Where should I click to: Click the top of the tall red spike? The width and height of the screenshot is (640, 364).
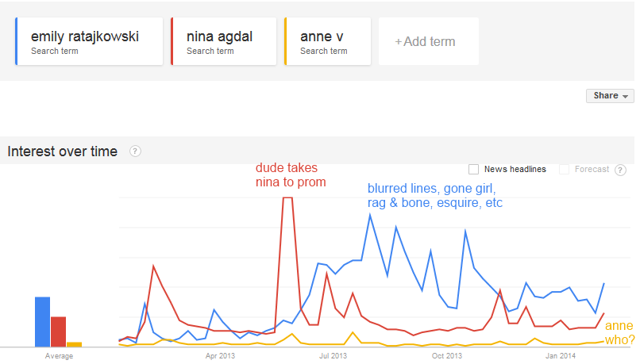pos(287,197)
